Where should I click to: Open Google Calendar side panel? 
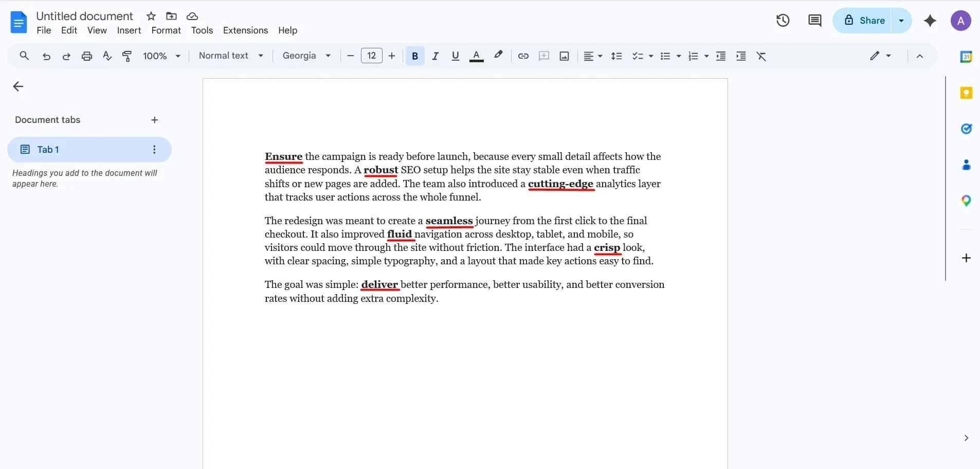pyautogui.click(x=966, y=57)
